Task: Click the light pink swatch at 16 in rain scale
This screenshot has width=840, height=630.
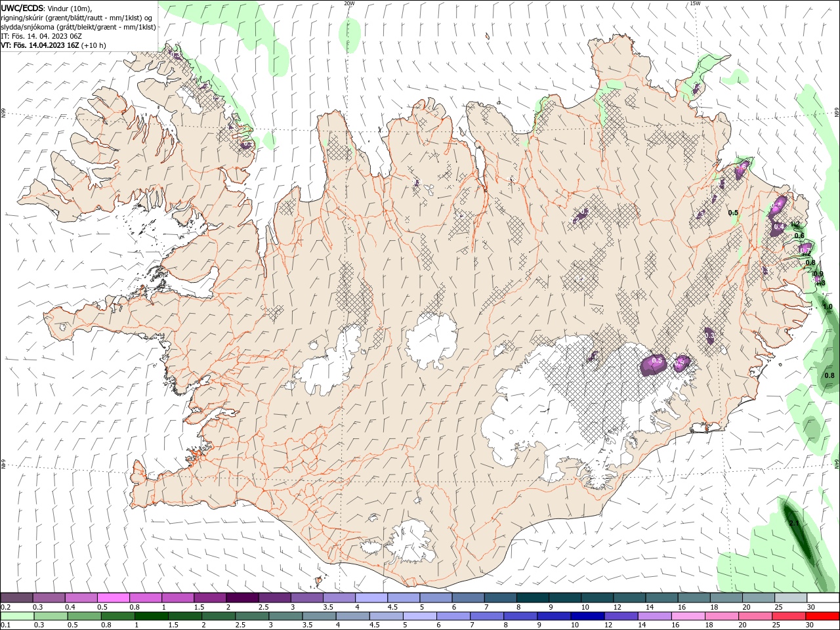Action: (x=687, y=616)
